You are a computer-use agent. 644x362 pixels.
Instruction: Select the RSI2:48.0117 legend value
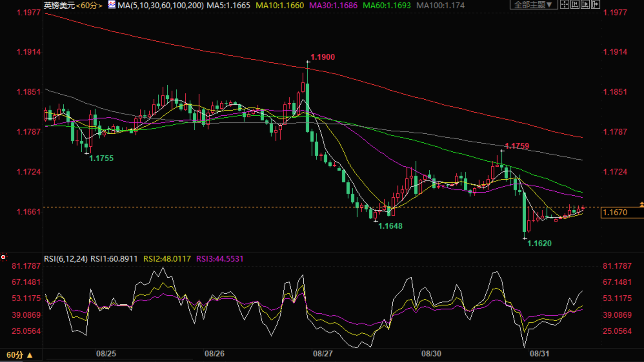[x=167, y=259]
